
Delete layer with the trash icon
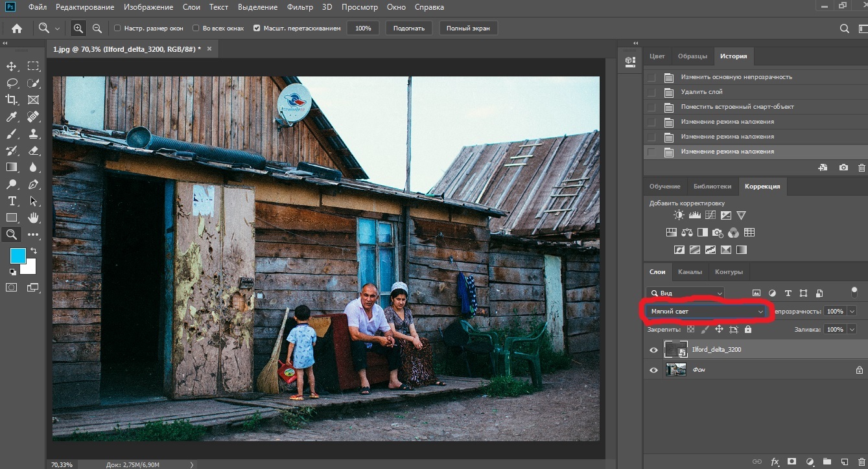860,462
